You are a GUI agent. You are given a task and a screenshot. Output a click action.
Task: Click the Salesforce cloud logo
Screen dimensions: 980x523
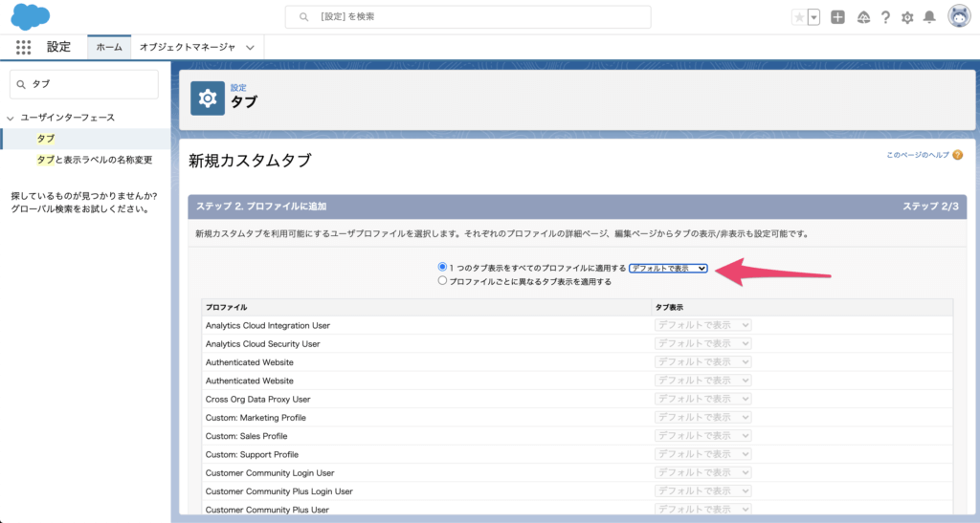tap(30, 17)
